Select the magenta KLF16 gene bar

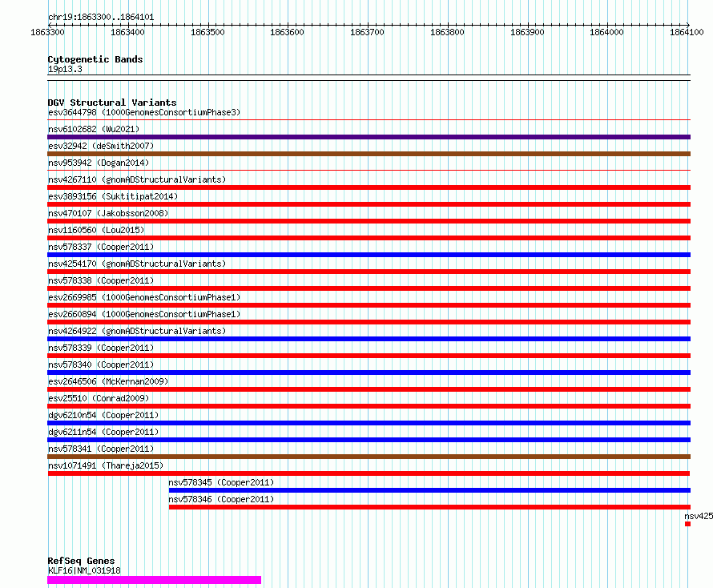[154, 580]
